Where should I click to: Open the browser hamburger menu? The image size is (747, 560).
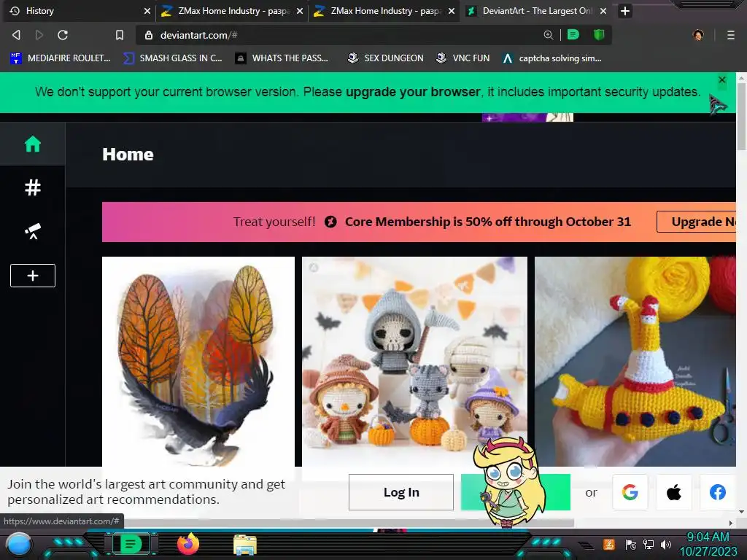pos(730,35)
